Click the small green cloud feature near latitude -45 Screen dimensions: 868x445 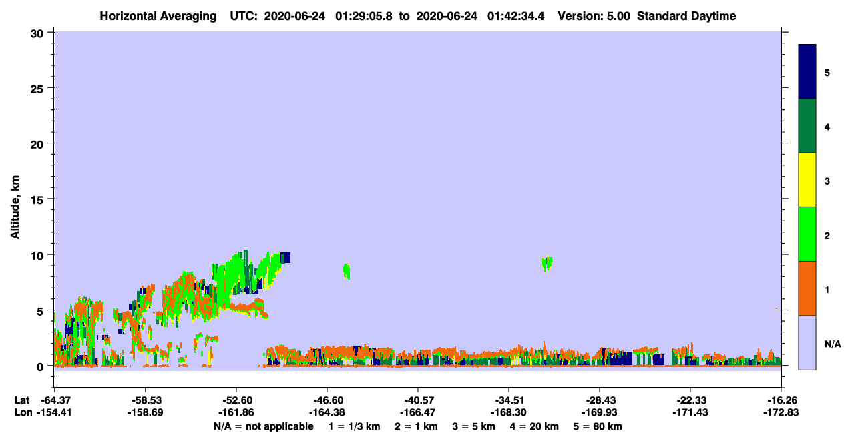(347, 271)
